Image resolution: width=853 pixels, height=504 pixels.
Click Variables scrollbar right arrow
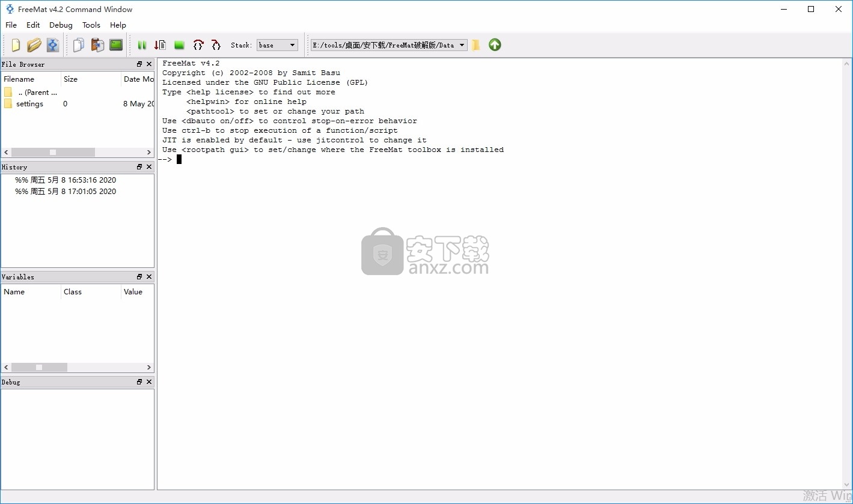(x=149, y=367)
